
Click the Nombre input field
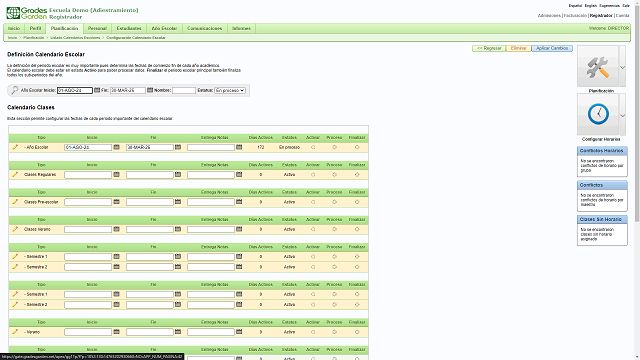coord(184,90)
